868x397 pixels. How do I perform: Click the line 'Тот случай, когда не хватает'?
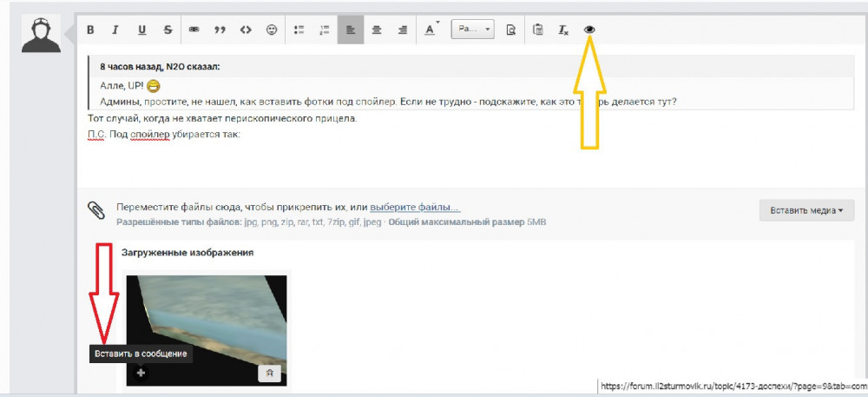pos(222,118)
